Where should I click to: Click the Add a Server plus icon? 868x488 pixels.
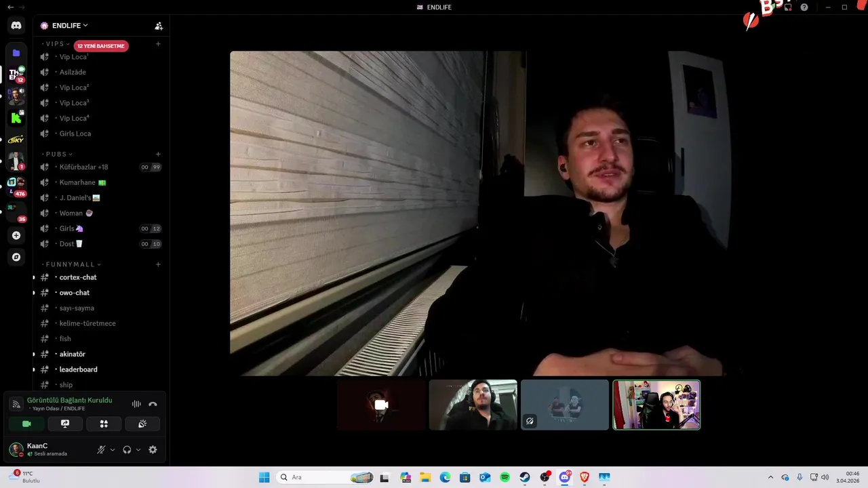click(16, 235)
